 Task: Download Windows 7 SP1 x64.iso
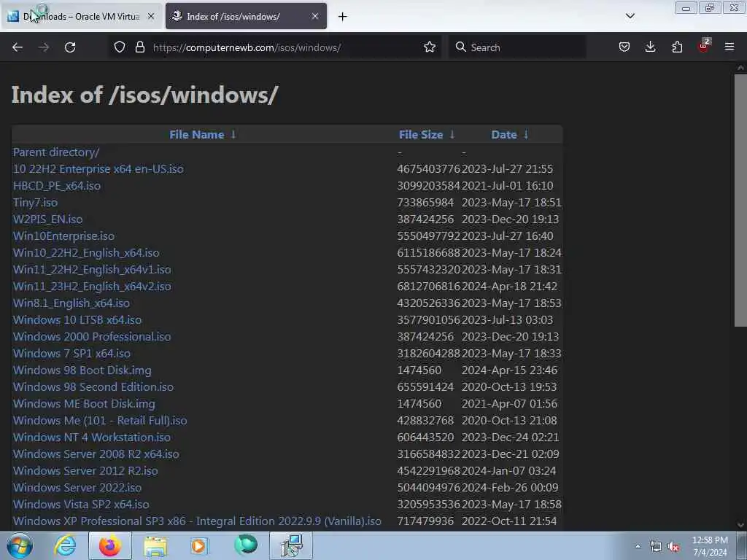(71, 354)
